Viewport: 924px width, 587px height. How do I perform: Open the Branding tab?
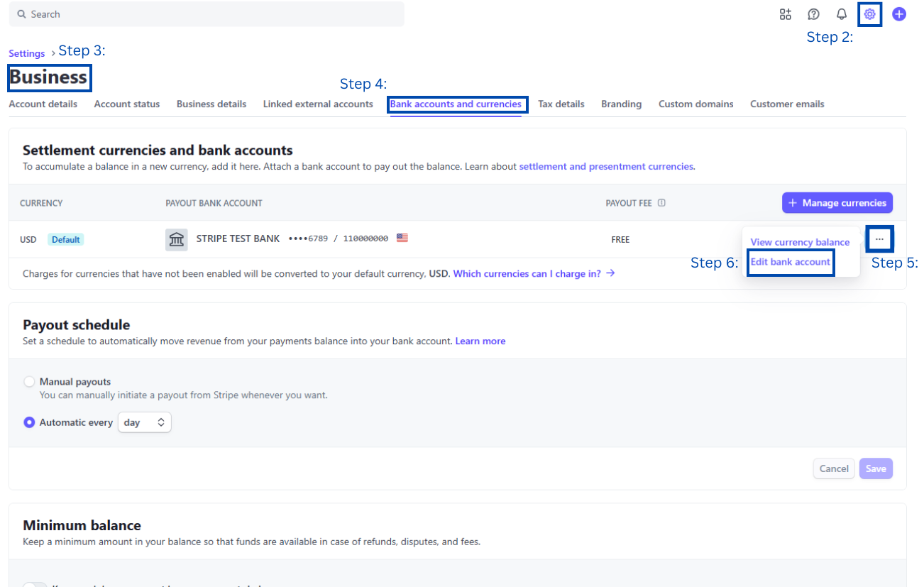(x=621, y=104)
